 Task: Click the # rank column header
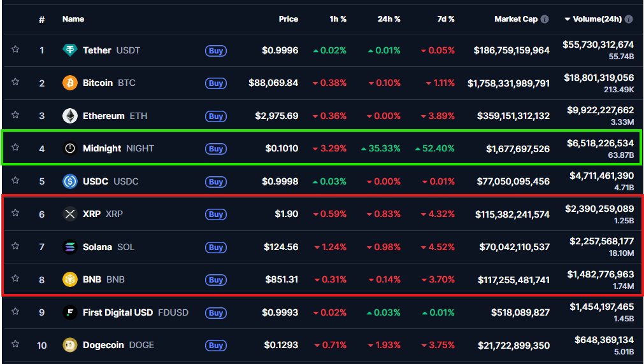(42, 19)
